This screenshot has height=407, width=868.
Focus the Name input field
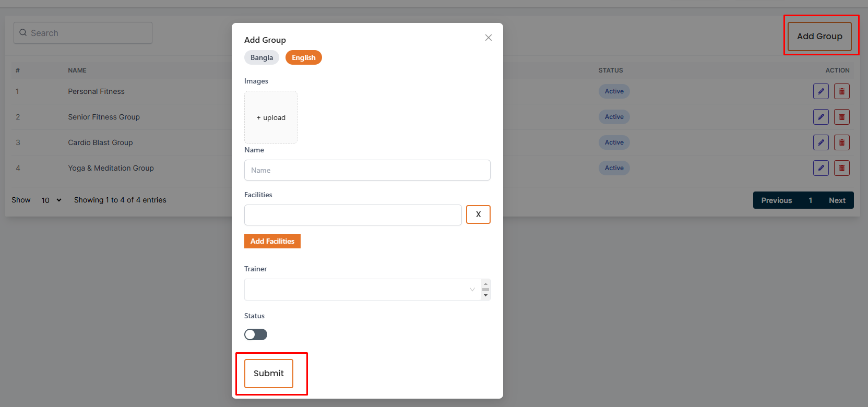tap(367, 170)
